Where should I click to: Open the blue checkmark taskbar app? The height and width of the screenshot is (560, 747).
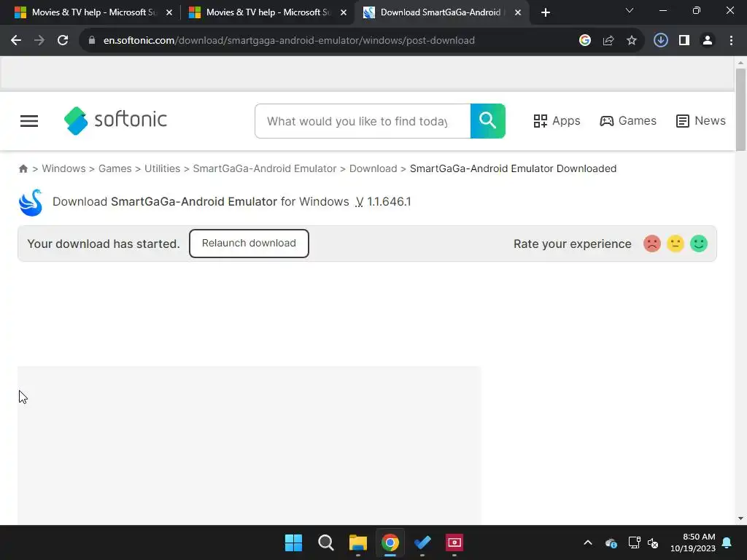pyautogui.click(x=422, y=542)
